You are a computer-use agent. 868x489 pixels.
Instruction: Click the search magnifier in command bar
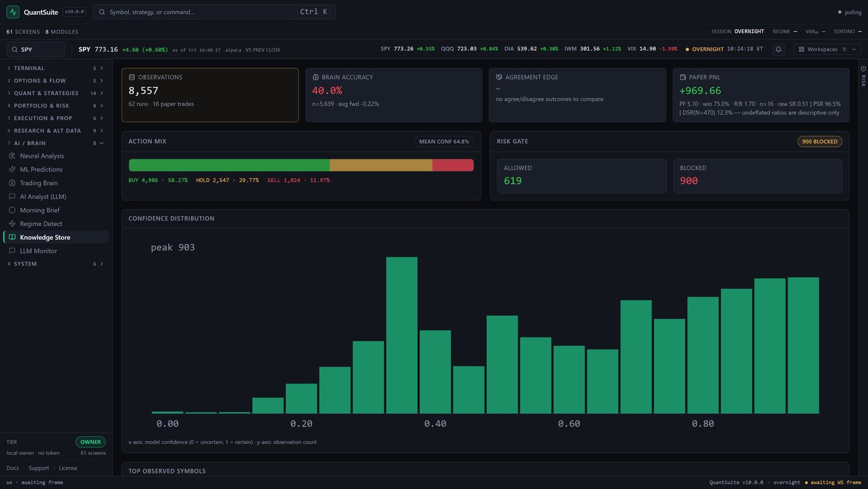point(102,12)
